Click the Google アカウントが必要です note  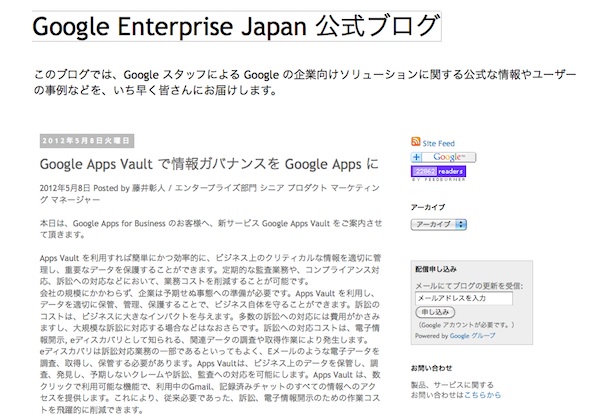tap(466, 325)
